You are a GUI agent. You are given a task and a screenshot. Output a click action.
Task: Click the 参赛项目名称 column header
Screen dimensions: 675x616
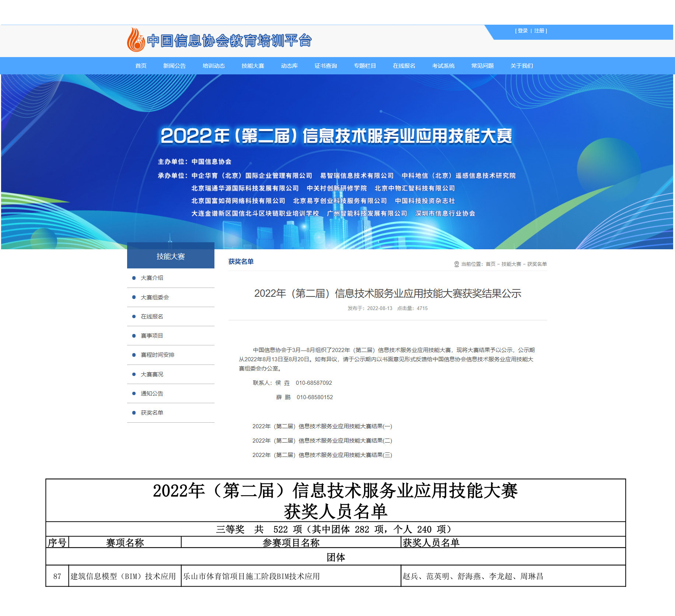291,542
